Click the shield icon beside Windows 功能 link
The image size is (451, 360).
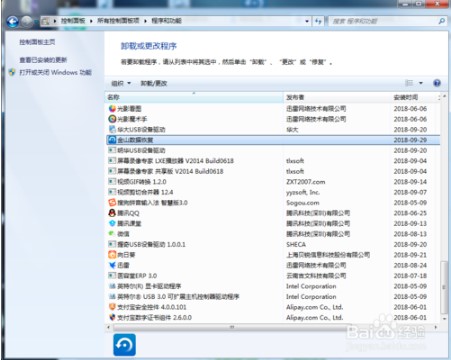click(12, 72)
